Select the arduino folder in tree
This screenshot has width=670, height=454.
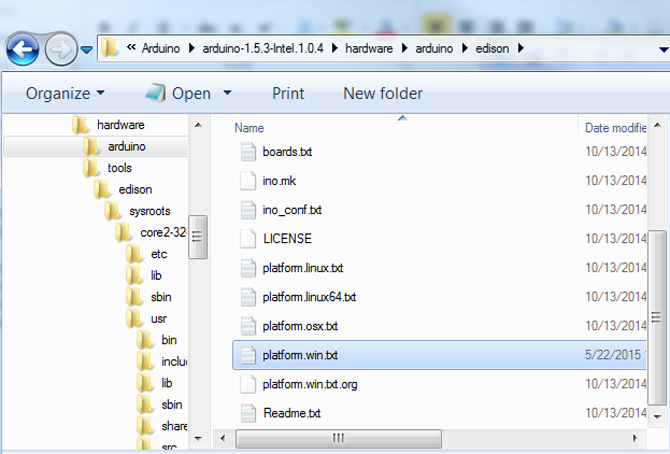click(x=126, y=146)
